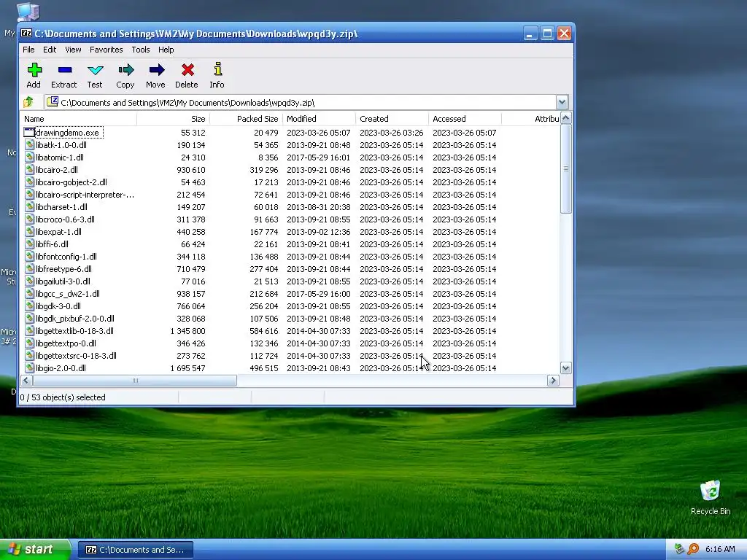The width and height of the screenshot is (747, 560).
Task: Select libgettextsrc-0-18-3.dll filename
Action: (76, 355)
